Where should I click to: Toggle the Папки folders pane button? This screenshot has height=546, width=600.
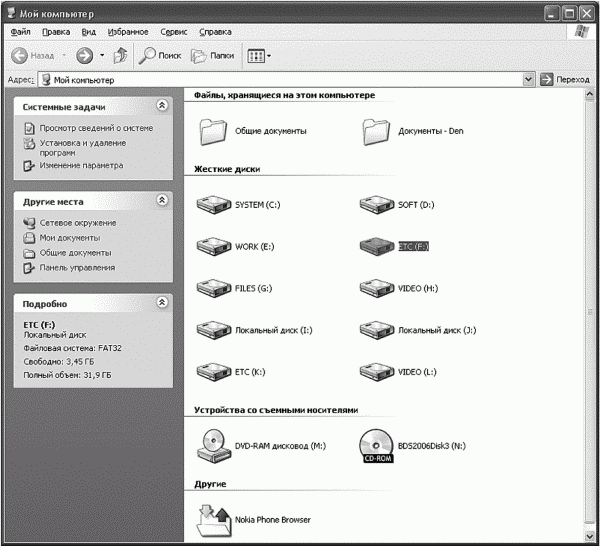[x=212, y=55]
